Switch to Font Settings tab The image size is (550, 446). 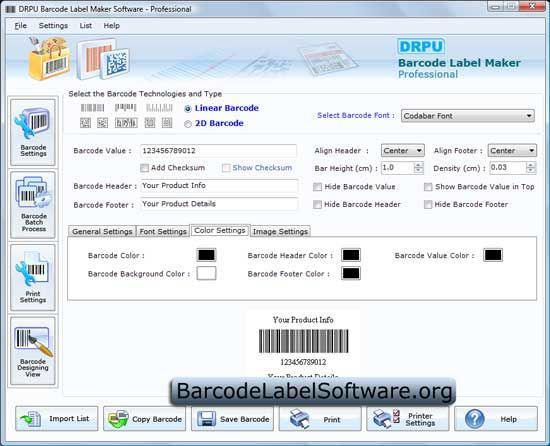coord(163,231)
